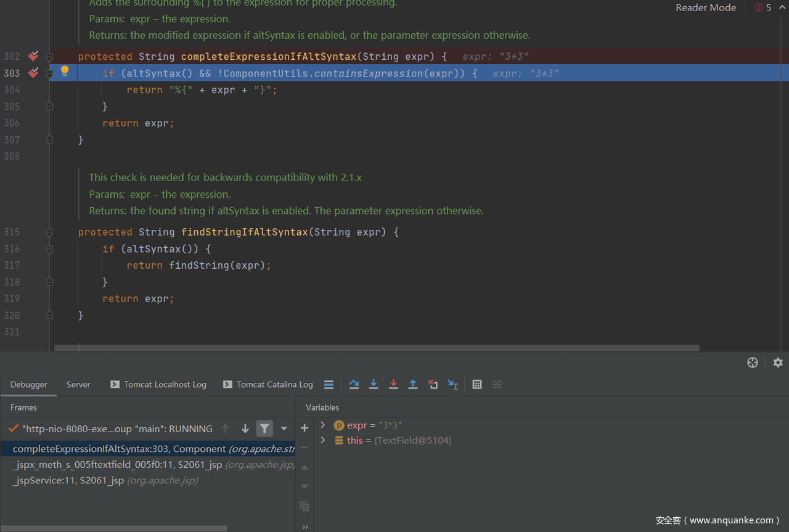Image resolution: width=789 pixels, height=532 pixels.
Task: Click the Step Into icon
Action: click(374, 384)
